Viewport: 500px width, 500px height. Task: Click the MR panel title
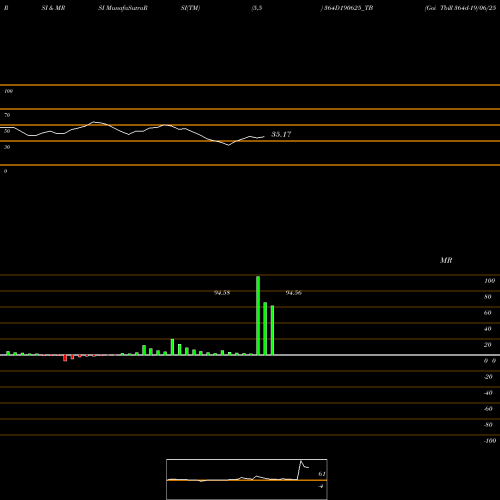(x=446, y=260)
